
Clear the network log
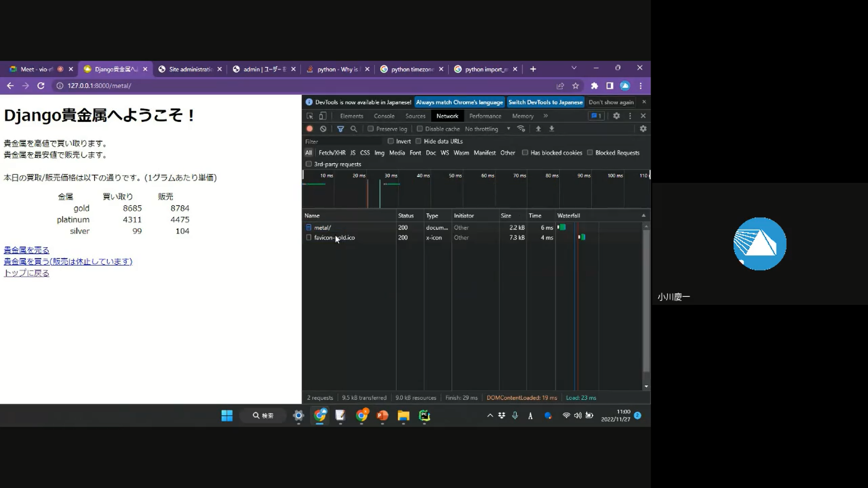click(x=323, y=129)
